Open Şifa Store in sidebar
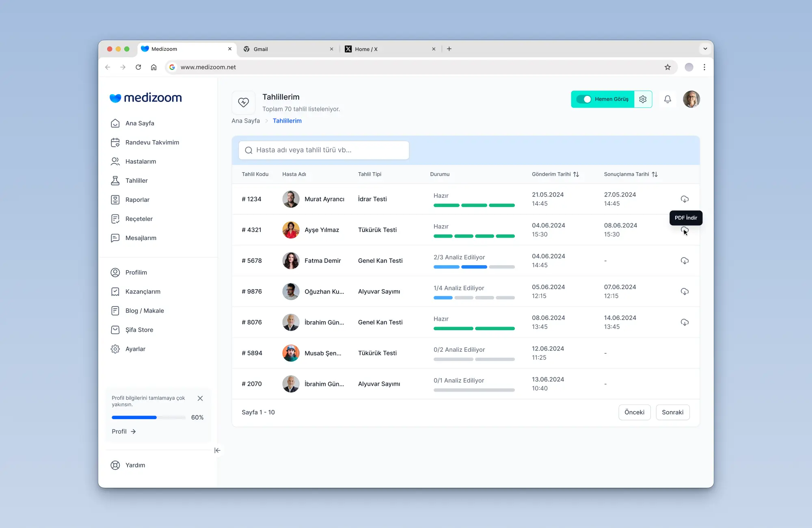 (x=139, y=330)
